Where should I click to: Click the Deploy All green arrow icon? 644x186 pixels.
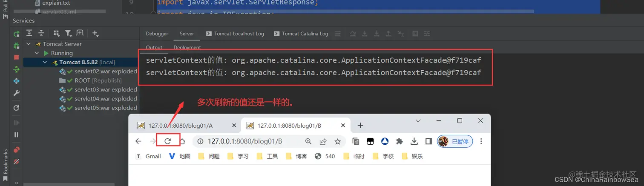(x=17, y=69)
